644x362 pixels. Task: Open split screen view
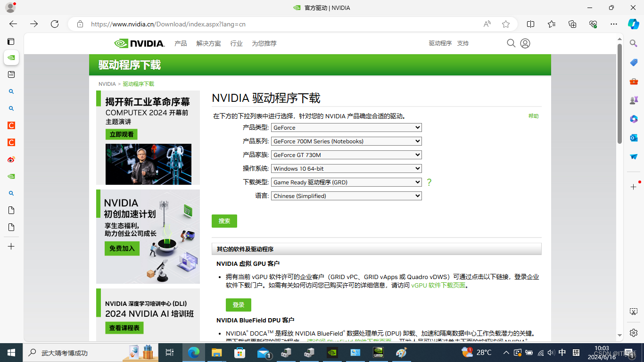pos(530,24)
